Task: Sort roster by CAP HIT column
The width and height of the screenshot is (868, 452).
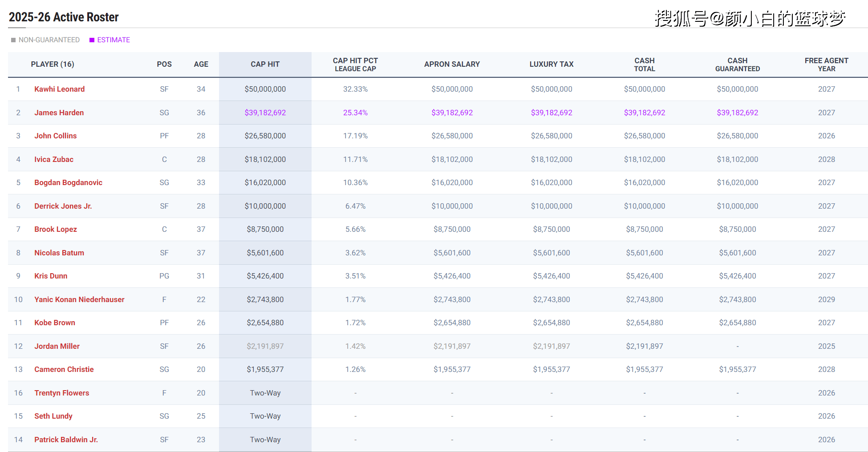Action: coord(265,64)
